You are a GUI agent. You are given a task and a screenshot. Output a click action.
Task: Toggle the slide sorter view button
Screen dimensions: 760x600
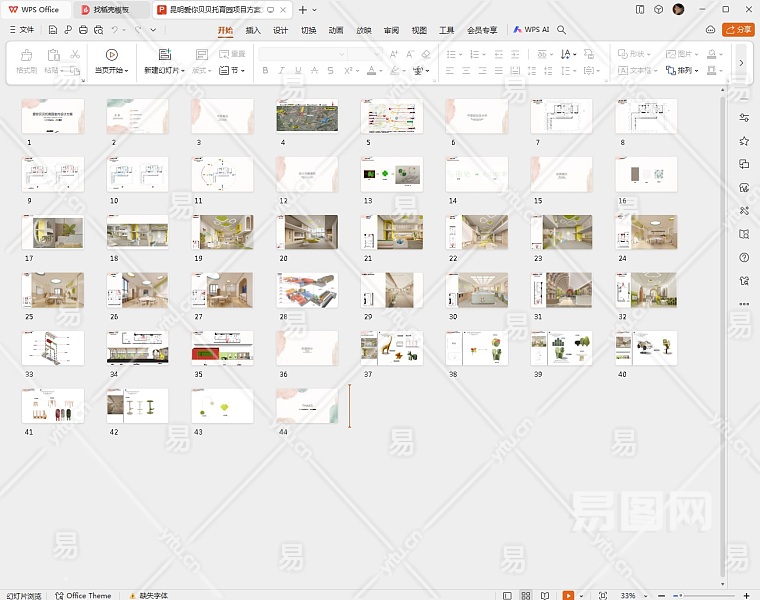point(525,595)
